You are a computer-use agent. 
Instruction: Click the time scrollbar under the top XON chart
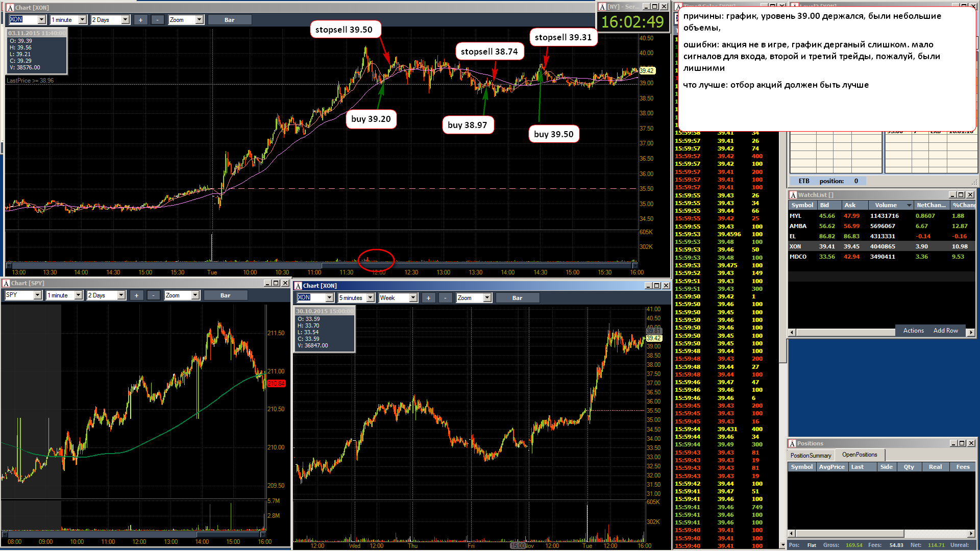[322, 265]
